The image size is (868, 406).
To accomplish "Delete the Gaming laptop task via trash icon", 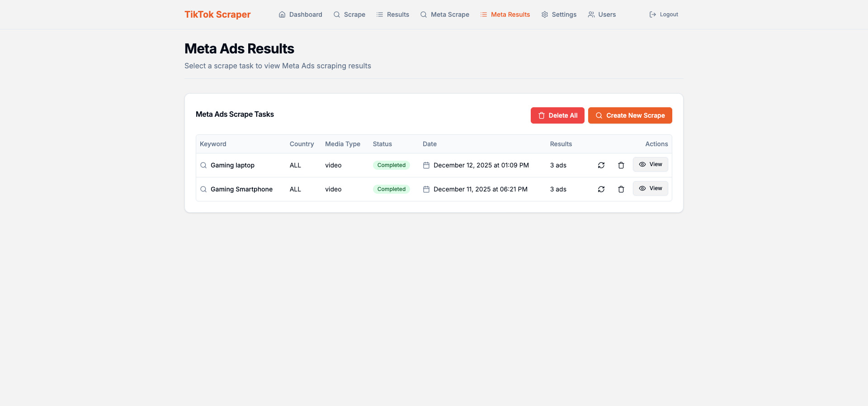I will (x=621, y=165).
